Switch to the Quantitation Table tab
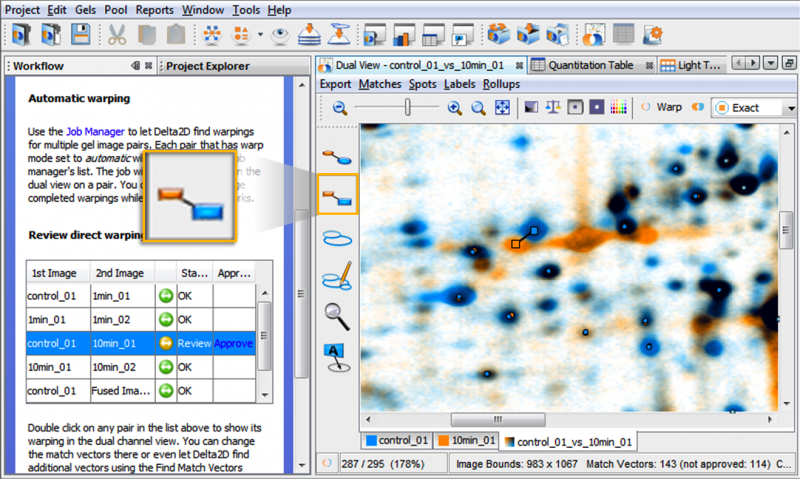Viewport: 800px width, 479px height. click(591, 66)
